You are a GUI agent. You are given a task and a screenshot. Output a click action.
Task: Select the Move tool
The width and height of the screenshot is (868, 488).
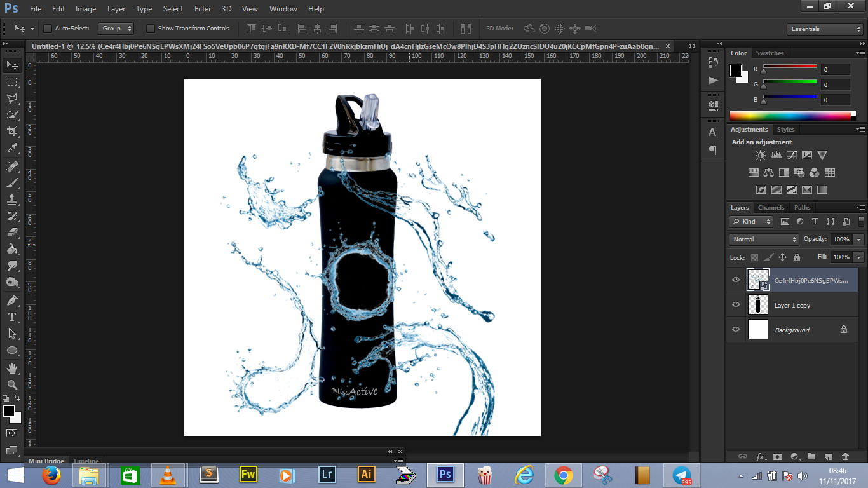point(11,65)
